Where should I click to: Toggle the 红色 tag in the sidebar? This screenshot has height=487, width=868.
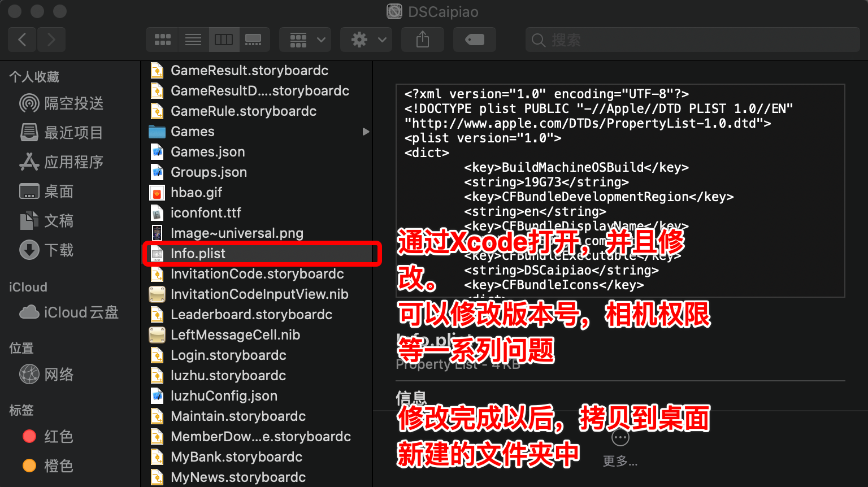click(x=58, y=436)
